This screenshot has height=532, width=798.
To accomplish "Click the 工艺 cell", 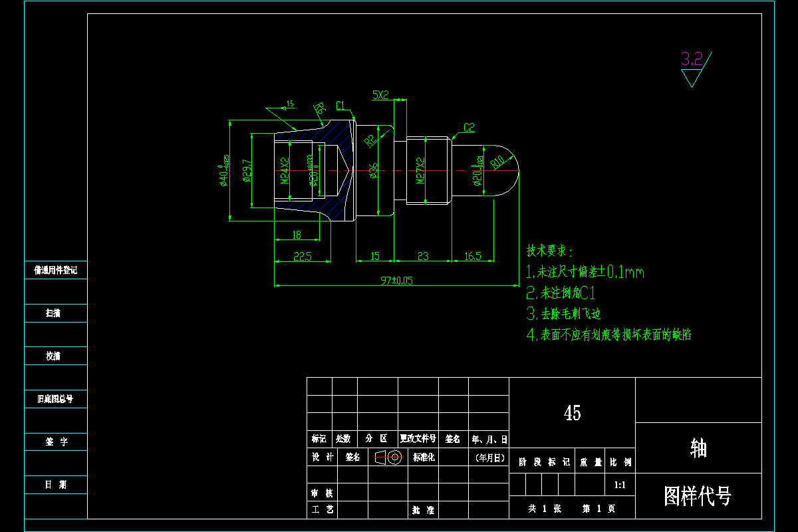I will pos(322,509).
